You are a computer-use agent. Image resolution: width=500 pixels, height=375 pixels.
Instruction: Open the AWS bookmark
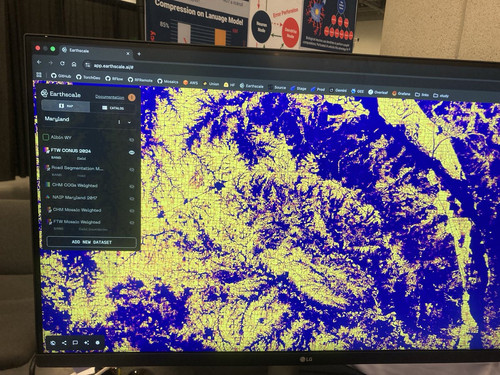190,83
